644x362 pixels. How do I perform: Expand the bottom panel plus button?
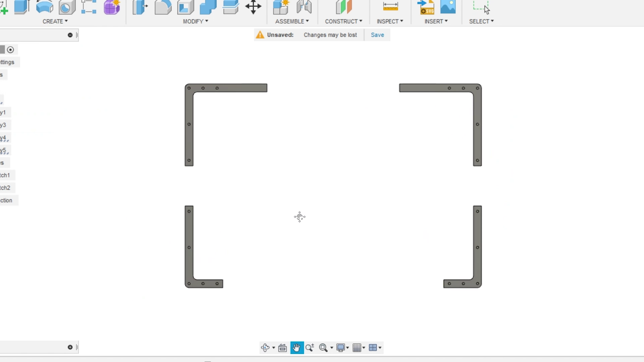click(x=70, y=347)
